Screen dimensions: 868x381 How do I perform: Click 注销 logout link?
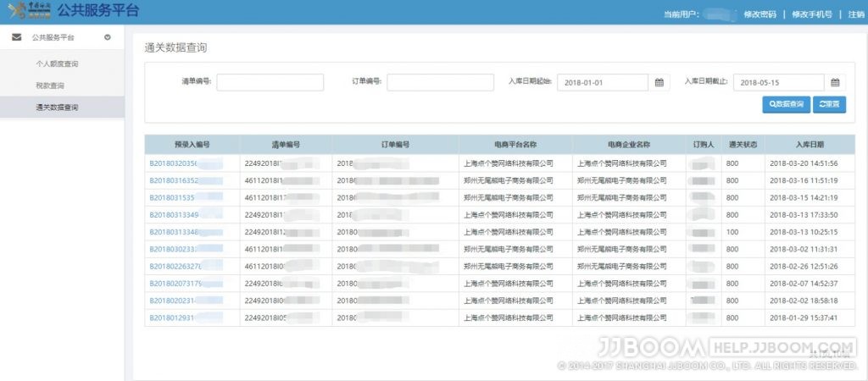pos(856,14)
